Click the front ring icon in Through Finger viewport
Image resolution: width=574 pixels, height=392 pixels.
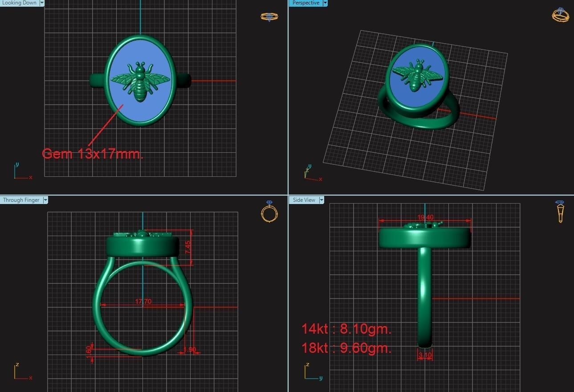coord(269,212)
